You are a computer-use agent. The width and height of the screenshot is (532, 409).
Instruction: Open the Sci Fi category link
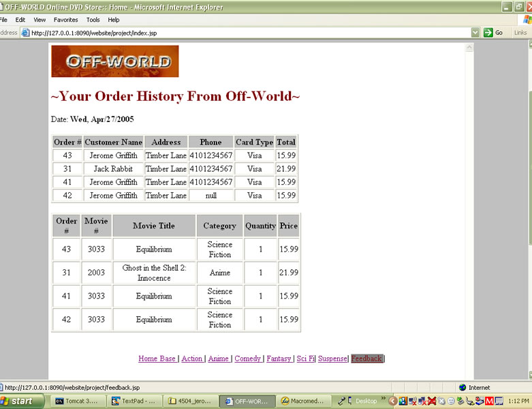(305, 359)
